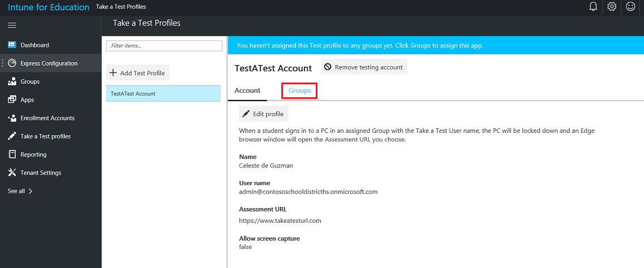
Task: Switch to the Groups tab
Action: [299, 90]
